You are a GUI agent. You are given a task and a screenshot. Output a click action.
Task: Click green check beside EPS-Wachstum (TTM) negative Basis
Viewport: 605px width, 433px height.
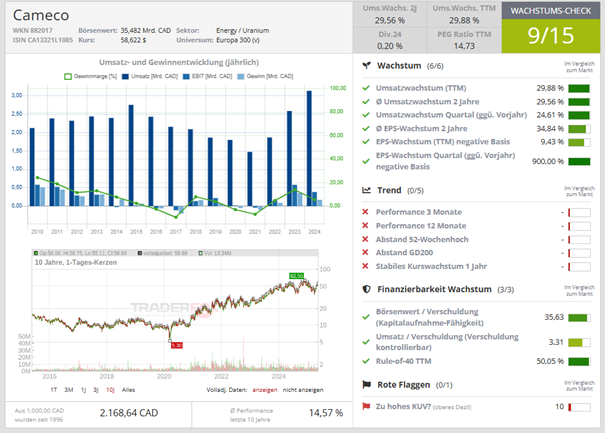[366, 142]
